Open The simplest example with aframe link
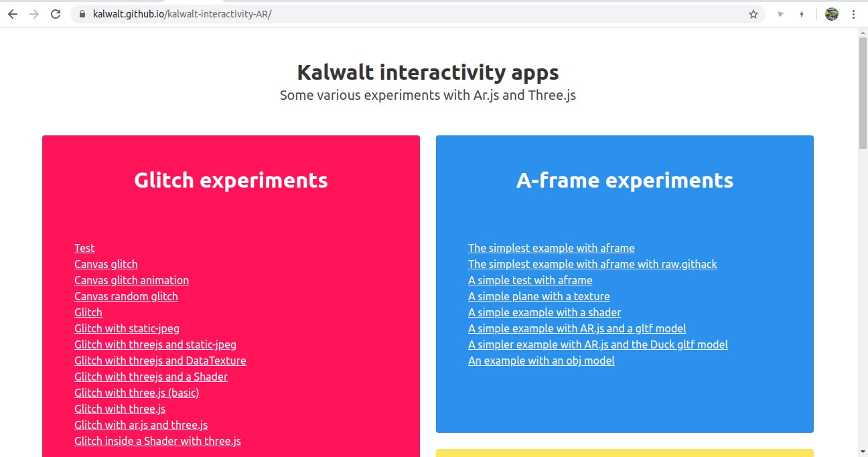This screenshot has height=457, width=868. point(551,248)
